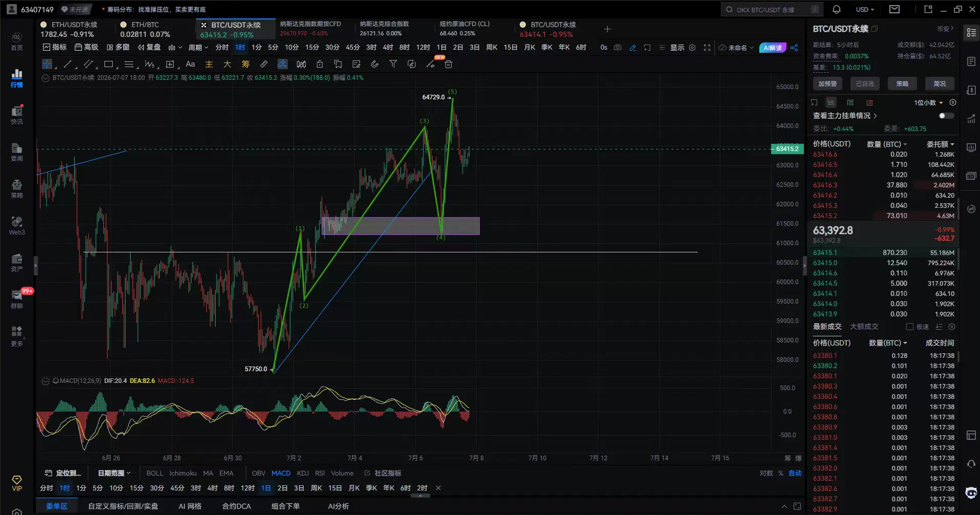Click the 加预警 add alert button
The width and height of the screenshot is (980, 515).
(827, 83)
